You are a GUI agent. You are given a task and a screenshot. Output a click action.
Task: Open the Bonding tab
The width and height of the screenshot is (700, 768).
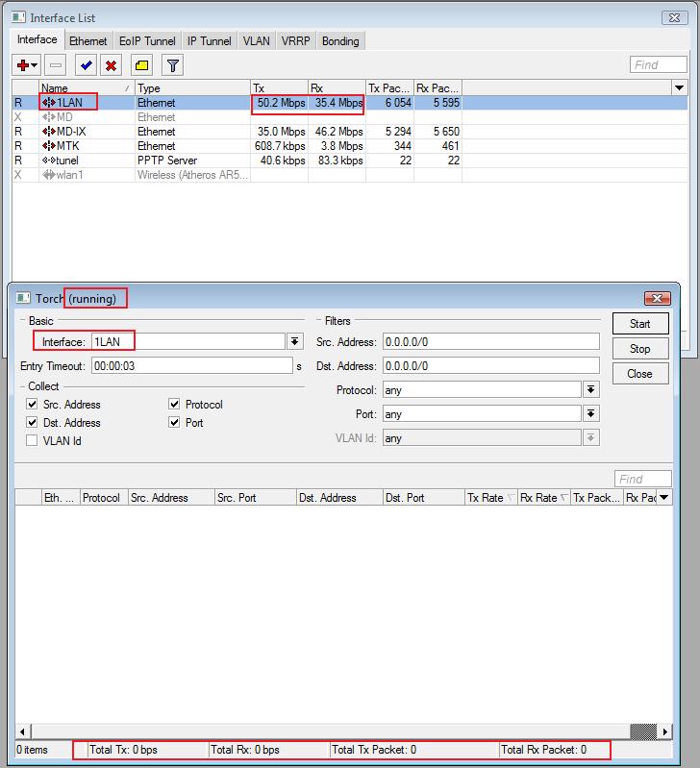(340, 41)
